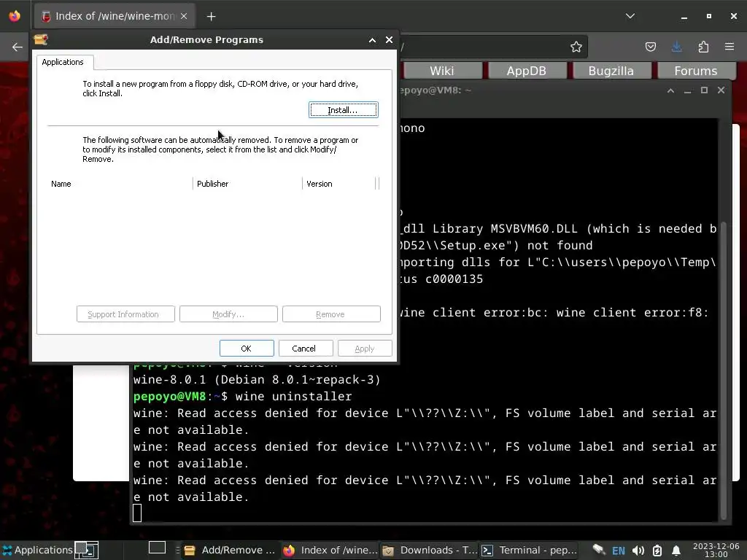The image size is (747, 560).
Task: Click the network connection tray icon
Action: click(x=598, y=550)
